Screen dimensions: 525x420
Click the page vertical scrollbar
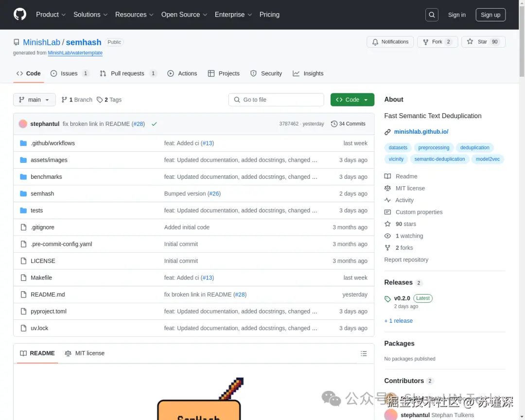522,40
